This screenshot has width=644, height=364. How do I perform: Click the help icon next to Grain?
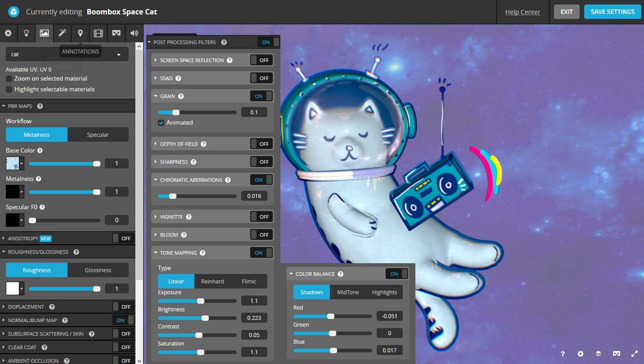pos(181,96)
